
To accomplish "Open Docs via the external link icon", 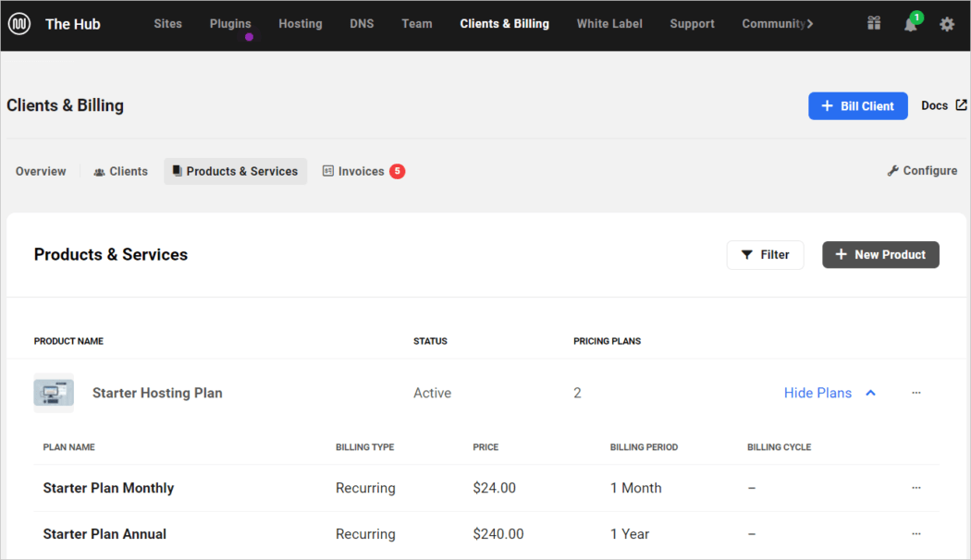I will [x=962, y=104].
